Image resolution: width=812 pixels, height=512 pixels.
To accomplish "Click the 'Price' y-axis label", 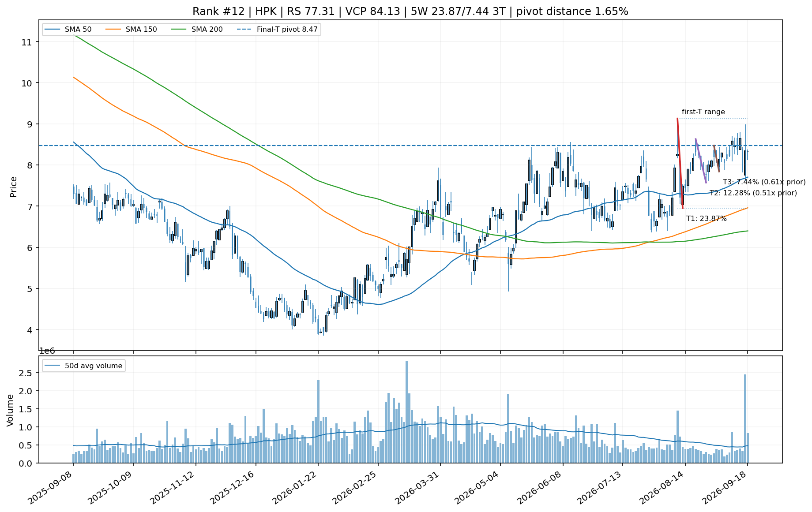I will click(14, 187).
